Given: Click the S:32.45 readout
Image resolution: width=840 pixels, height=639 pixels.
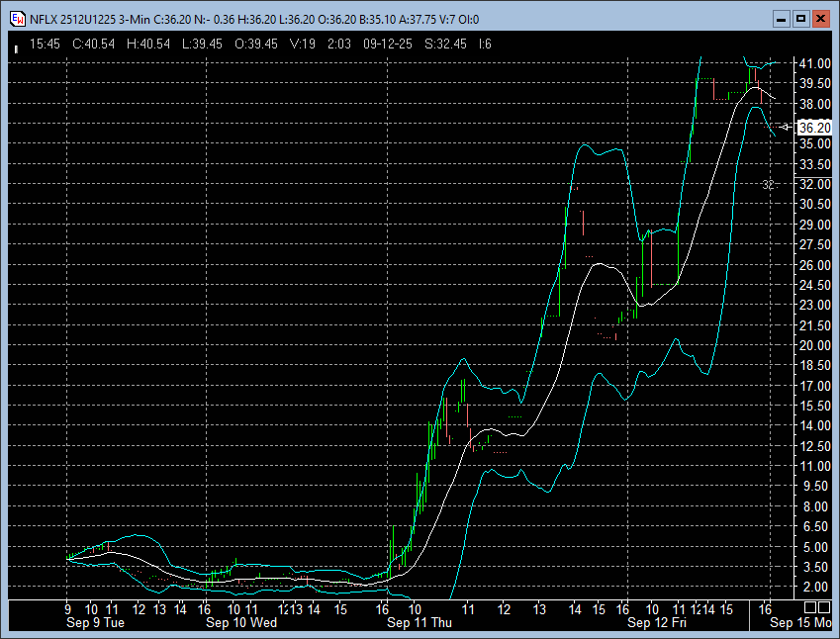Looking at the screenshot, I should 445,44.
